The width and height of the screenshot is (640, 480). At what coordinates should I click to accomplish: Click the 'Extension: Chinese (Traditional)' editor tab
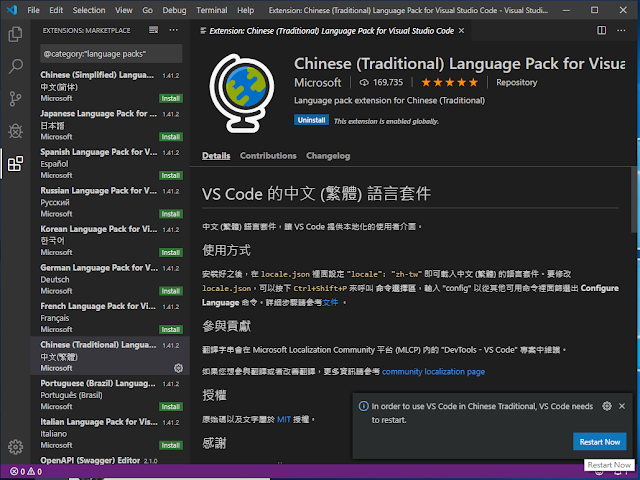pos(331,31)
